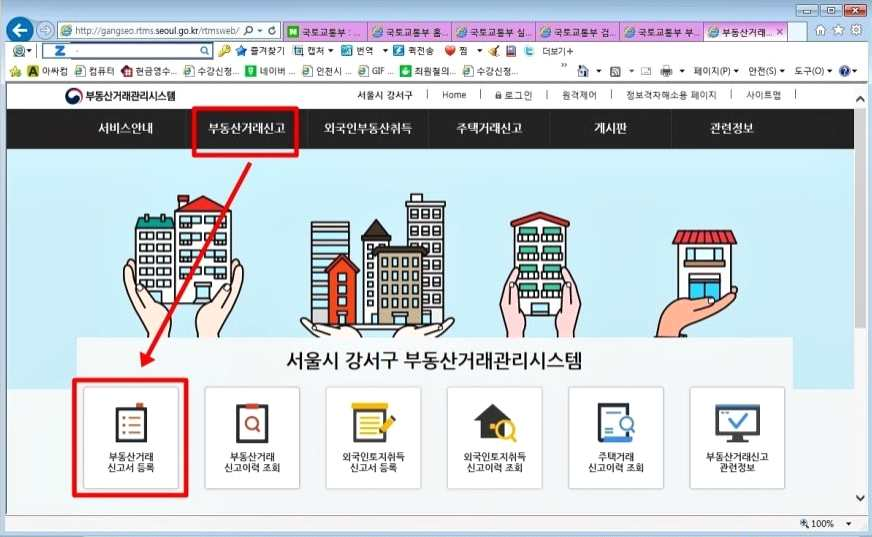Switch to the 국토교통부 홈 tab
This screenshot has height=537, width=872.
coord(410,32)
